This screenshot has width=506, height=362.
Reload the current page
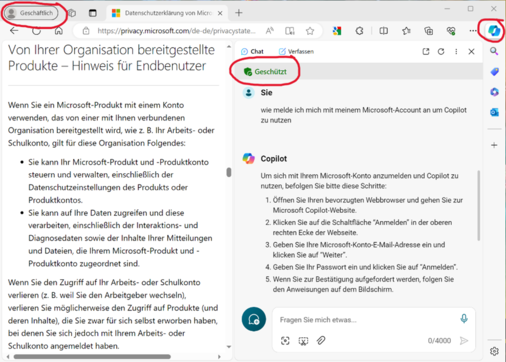[36, 31]
